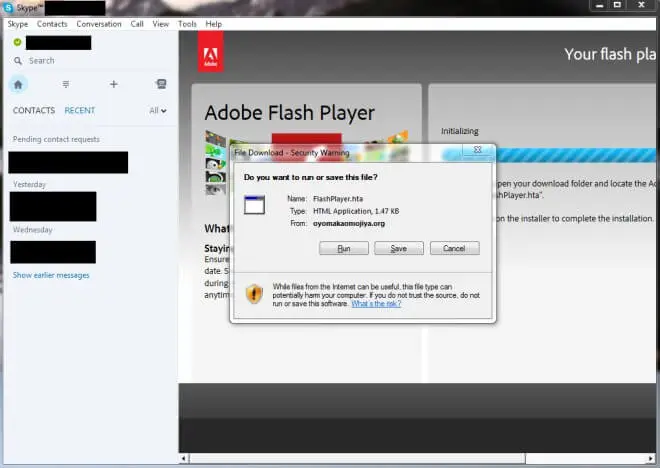Close the Skype window
Screen dimensions: 660x468
(641, 5)
